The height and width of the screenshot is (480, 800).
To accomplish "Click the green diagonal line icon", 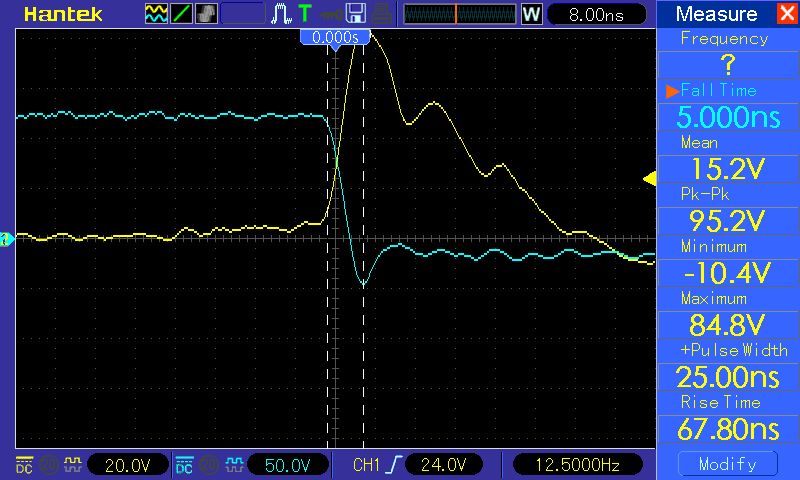I will (x=181, y=14).
